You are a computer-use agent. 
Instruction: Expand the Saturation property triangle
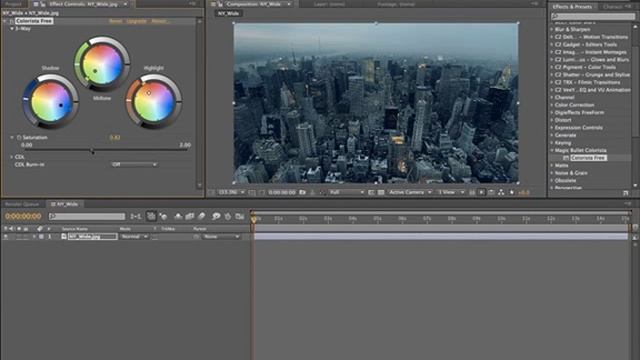[12, 138]
